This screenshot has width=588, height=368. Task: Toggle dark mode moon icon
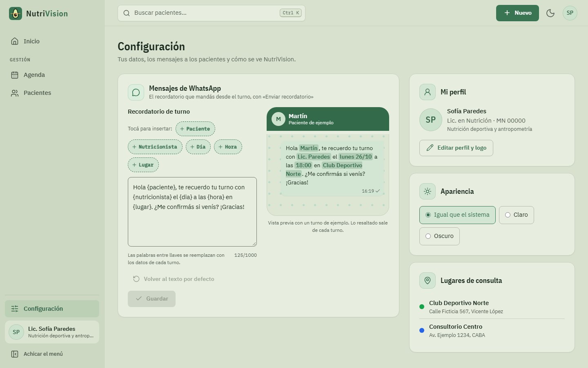coord(550,13)
